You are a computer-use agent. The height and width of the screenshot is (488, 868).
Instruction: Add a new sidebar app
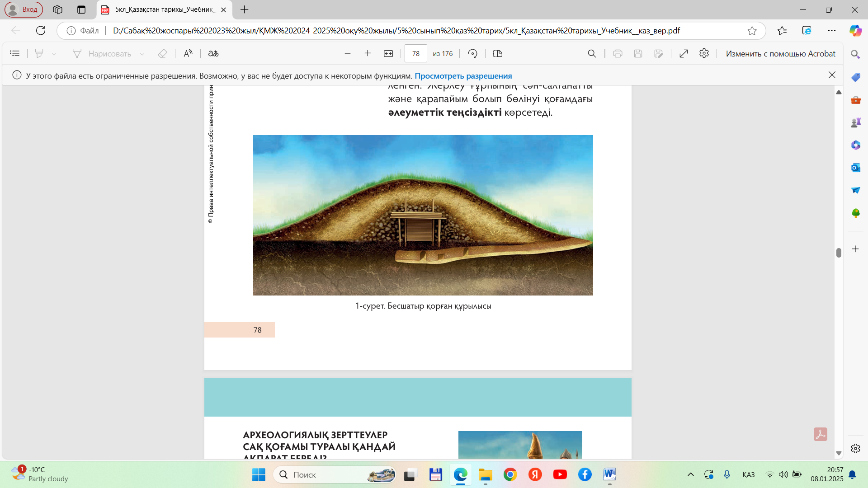pos(855,249)
